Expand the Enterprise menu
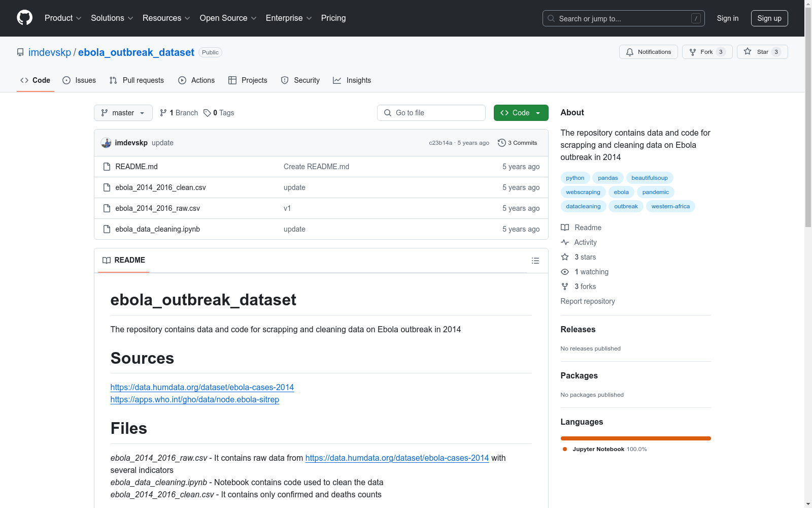The image size is (812, 508). [x=289, y=18]
